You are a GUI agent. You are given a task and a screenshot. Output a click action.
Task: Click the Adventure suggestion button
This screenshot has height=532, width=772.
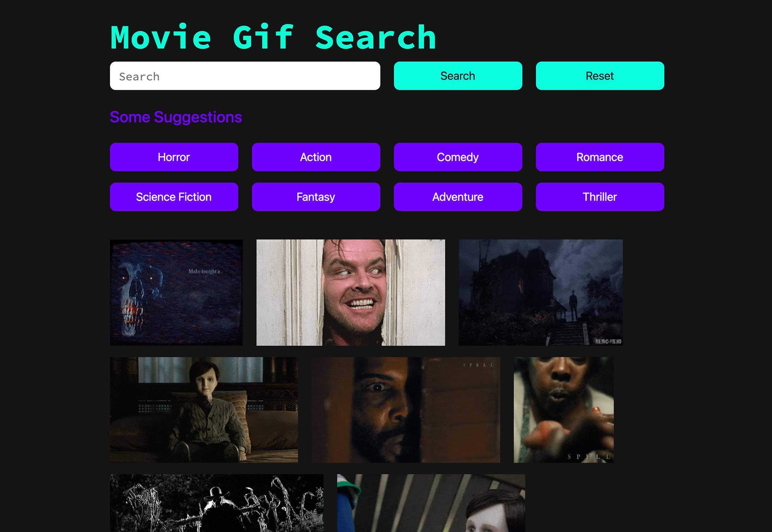point(457,197)
